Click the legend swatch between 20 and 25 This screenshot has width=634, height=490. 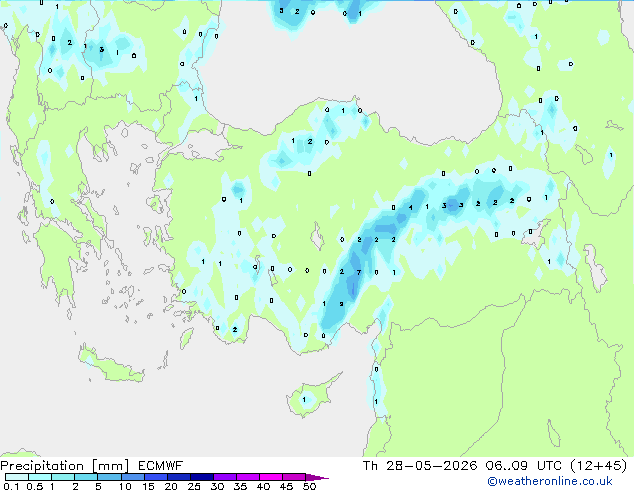(178, 477)
